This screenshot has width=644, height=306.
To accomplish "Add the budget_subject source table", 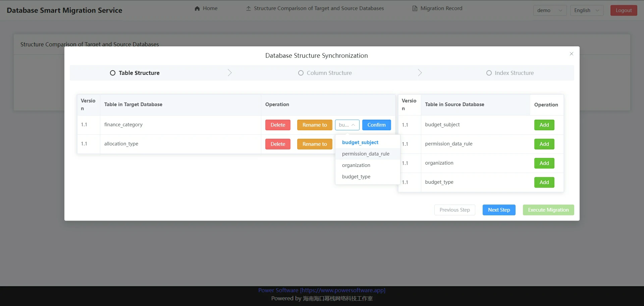I will (544, 125).
